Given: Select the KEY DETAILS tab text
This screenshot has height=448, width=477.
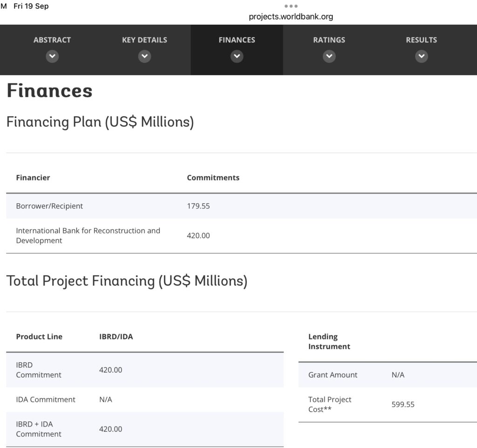Looking at the screenshot, I should point(144,40).
